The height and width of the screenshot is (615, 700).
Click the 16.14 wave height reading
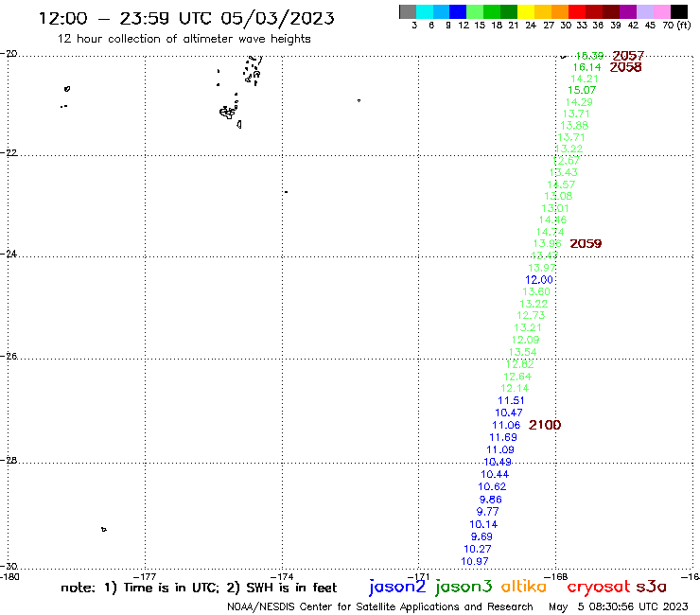tap(587, 67)
